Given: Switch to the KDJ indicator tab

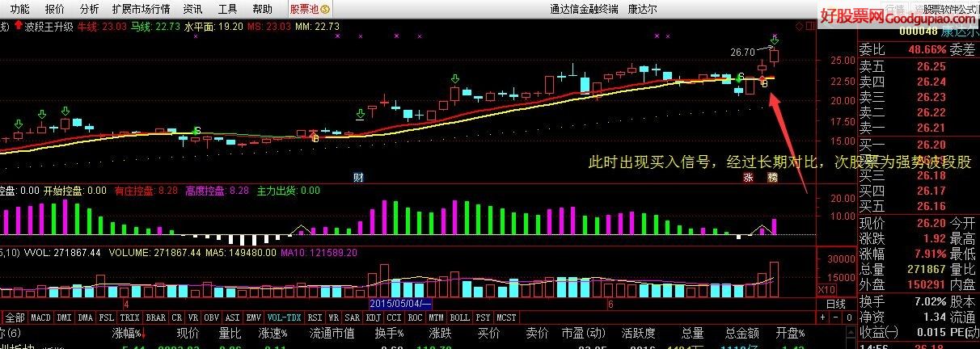Looking at the screenshot, I should point(374,317).
